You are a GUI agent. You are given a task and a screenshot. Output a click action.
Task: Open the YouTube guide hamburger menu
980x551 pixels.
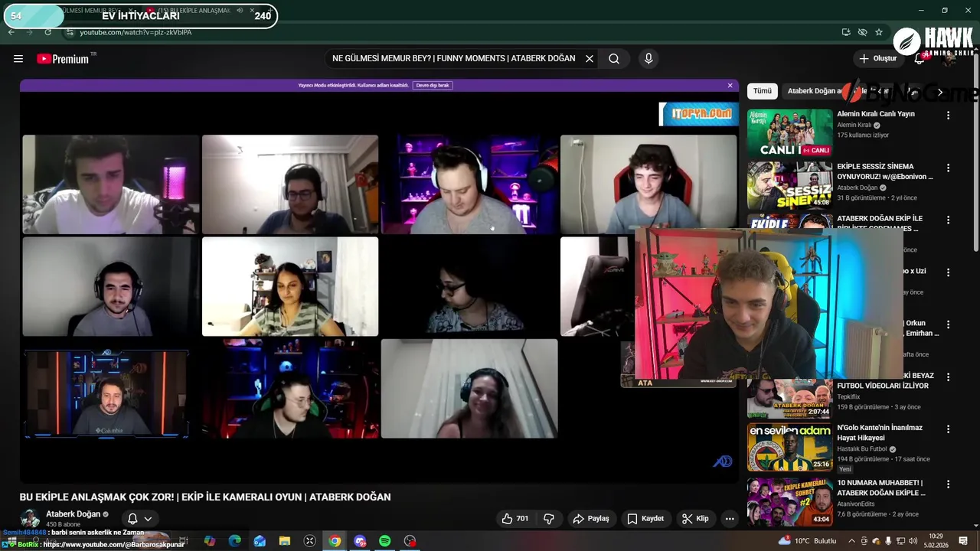click(x=18, y=59)
